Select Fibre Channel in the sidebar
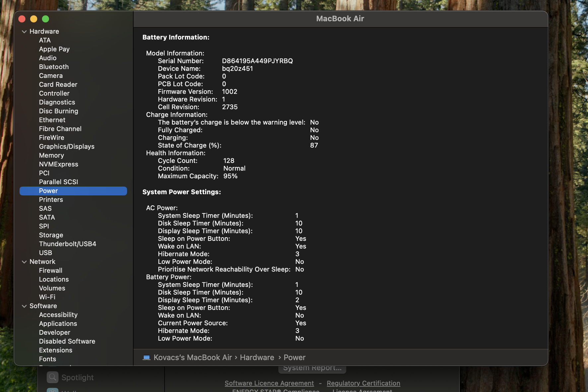The height and width of the screenshot is (392, 588). 60,129
